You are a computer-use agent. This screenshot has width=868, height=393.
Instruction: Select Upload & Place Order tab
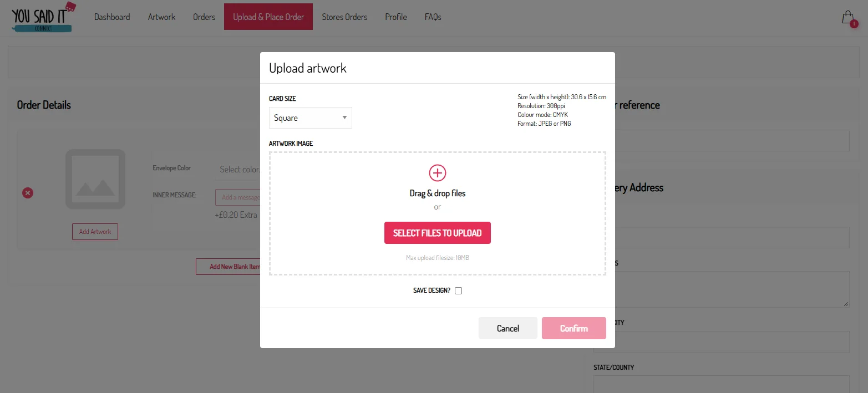(x=268, y=17)
